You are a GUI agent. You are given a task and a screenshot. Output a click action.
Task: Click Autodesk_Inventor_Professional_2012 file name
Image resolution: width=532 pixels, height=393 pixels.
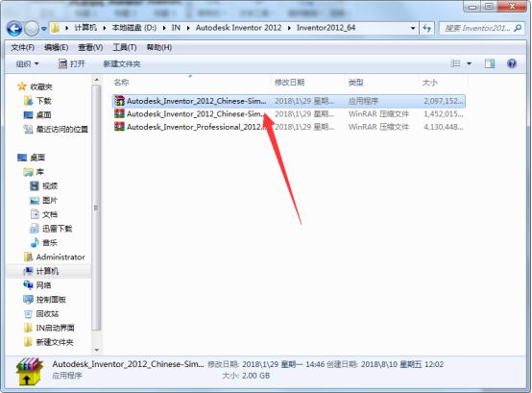point(196,127)
